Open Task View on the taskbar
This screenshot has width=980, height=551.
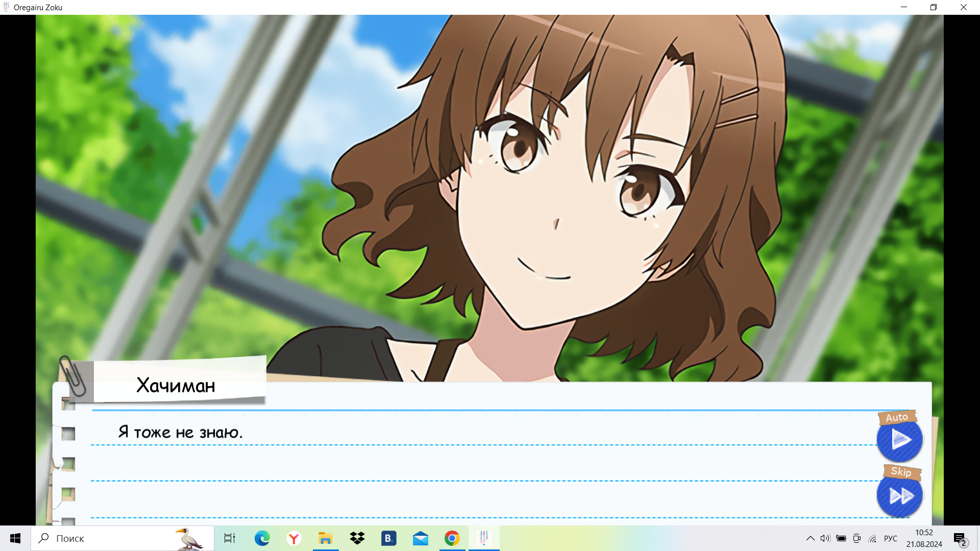[x=230, y=538]
